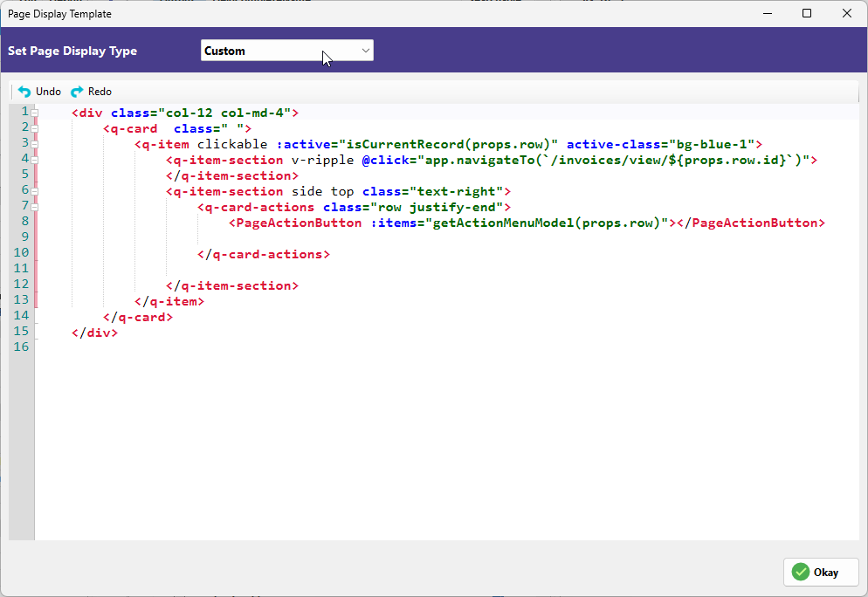Open the Set Page Display Type dropdown
The width and height of the screenshot is (868, 597).
pos(286,51)
